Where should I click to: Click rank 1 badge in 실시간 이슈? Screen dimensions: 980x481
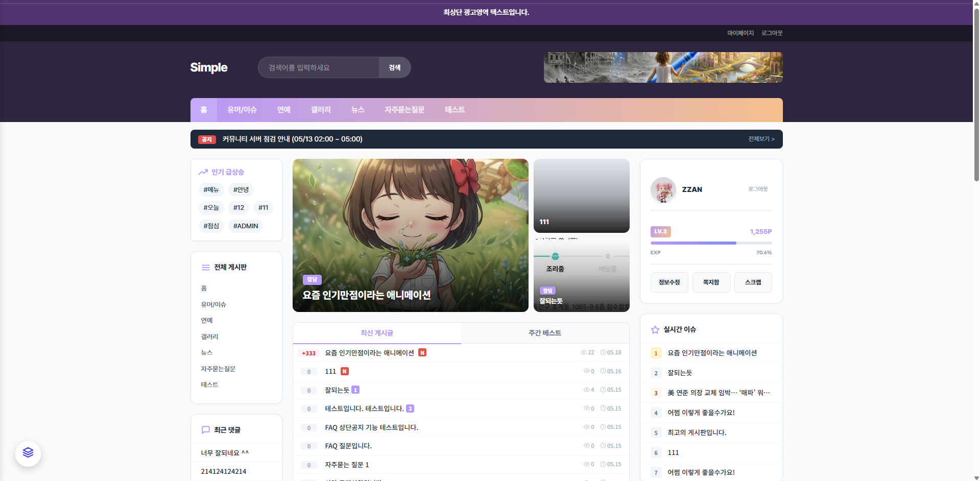[x=656, y=353]
